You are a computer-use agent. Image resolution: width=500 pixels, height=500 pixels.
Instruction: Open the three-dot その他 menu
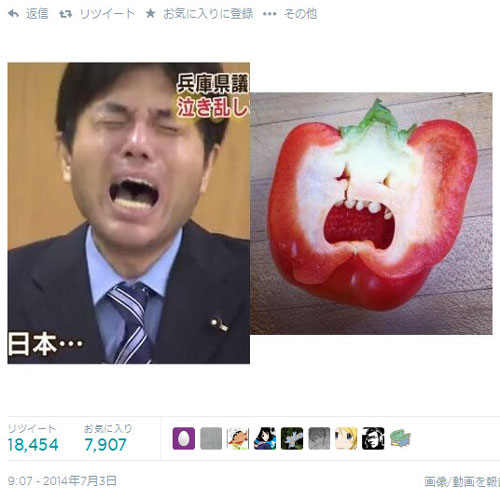pyautogui.click(x=269, y=14)
